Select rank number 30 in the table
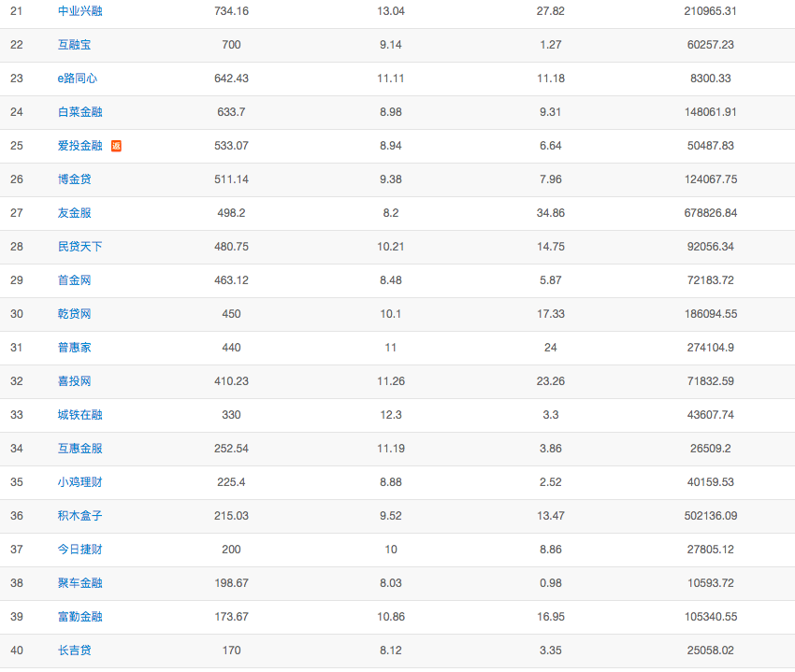 17,314
